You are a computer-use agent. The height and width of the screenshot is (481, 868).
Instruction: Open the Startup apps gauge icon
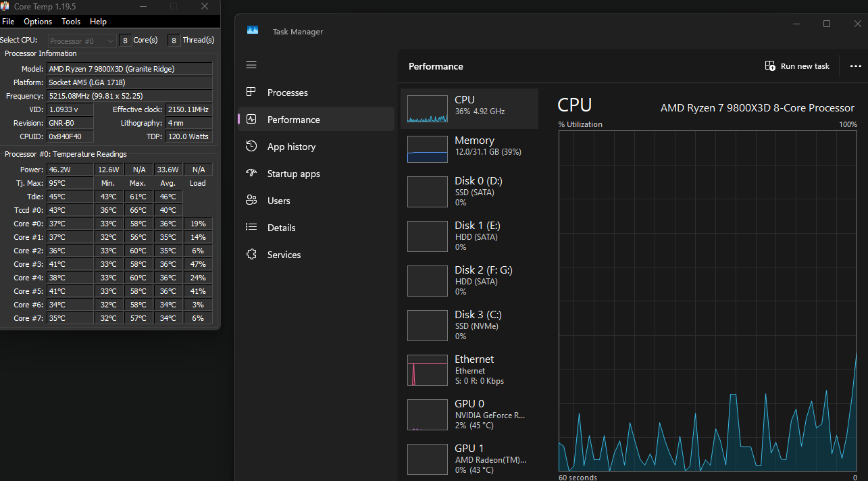(251, 174)
